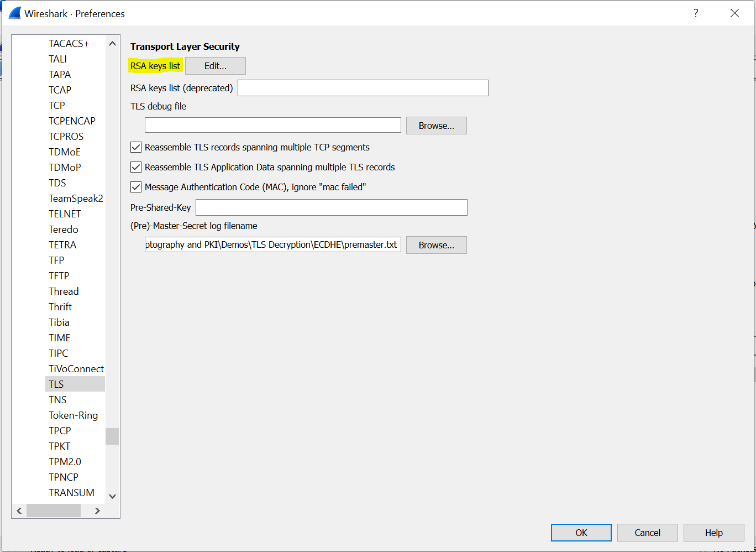Click the question mark help icon
Viewport: 756px width, 552px height.
[696, 13]
